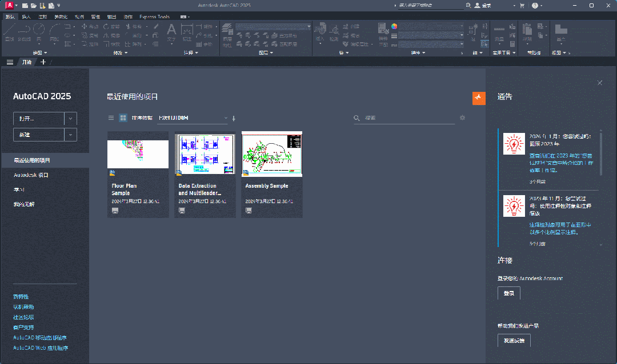
Task: Click the help question mark icon
Action: coord(535,6)
